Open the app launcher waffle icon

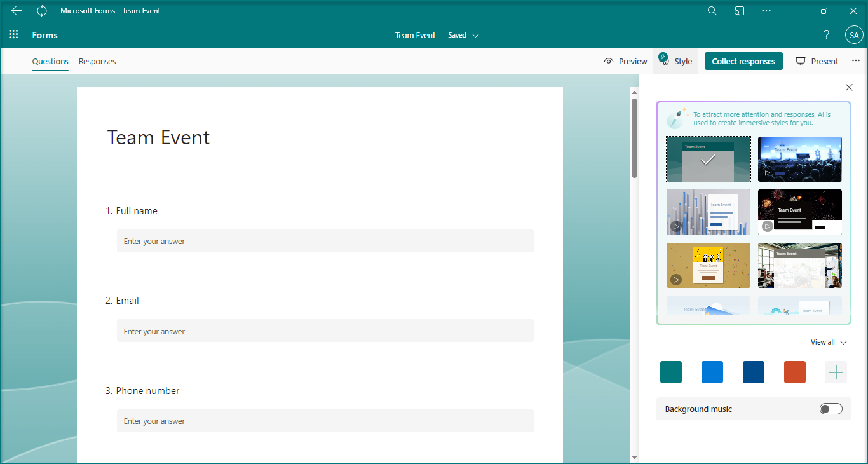coord(13,34)
